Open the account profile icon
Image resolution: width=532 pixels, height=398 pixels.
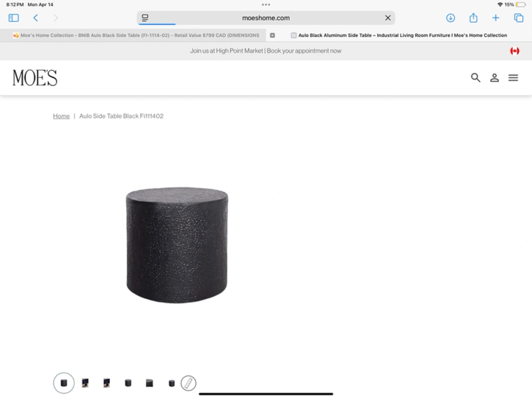click(x=494, y=78)
